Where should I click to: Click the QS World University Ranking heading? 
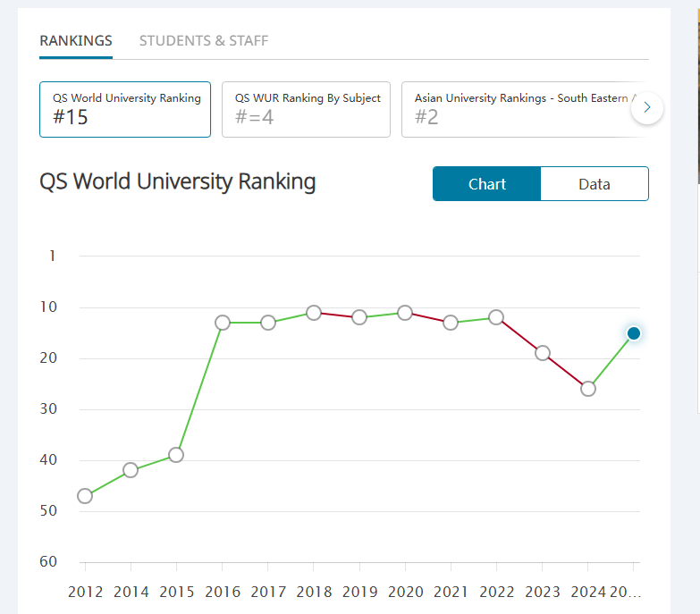[178, 181]
